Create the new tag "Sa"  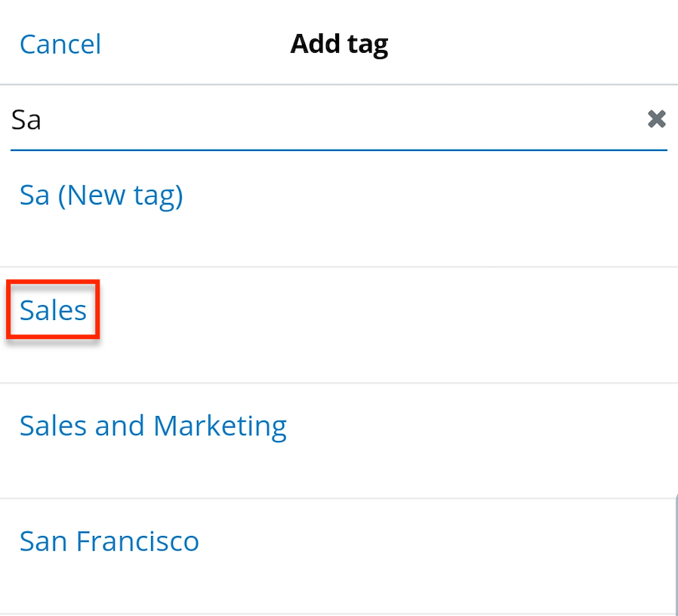[101, 196]
